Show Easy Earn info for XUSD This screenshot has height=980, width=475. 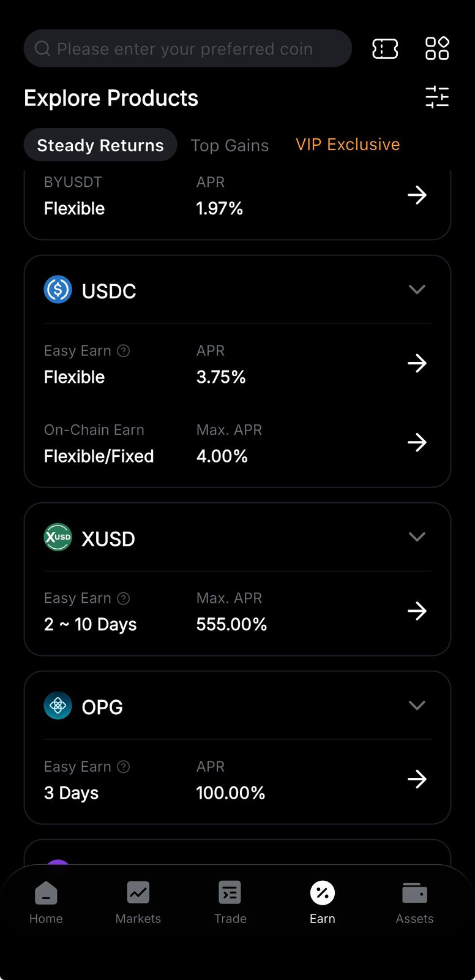tap(124, 598)
